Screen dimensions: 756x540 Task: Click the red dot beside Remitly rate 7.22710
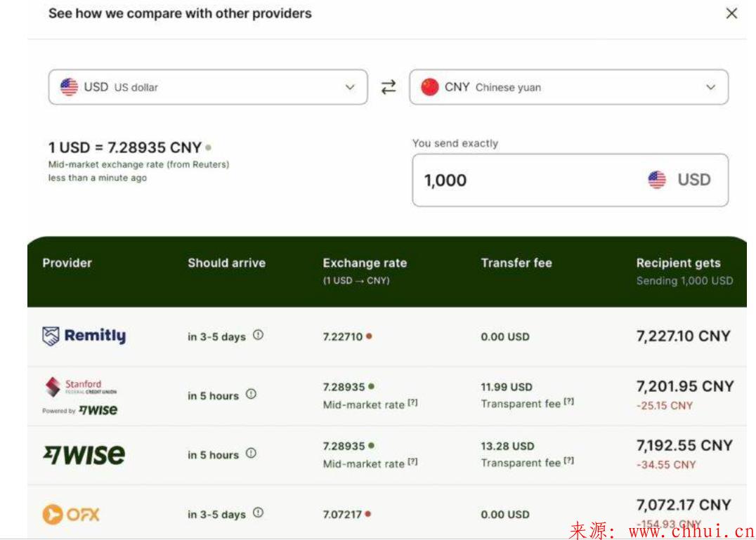click(x=369, y=336)
